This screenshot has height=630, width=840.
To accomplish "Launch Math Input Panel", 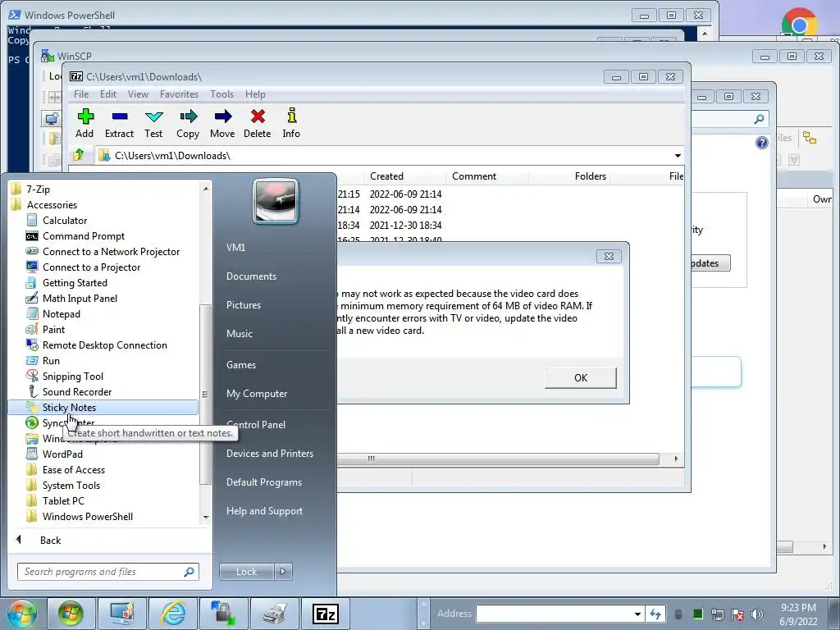I will [x=80, y=298].
